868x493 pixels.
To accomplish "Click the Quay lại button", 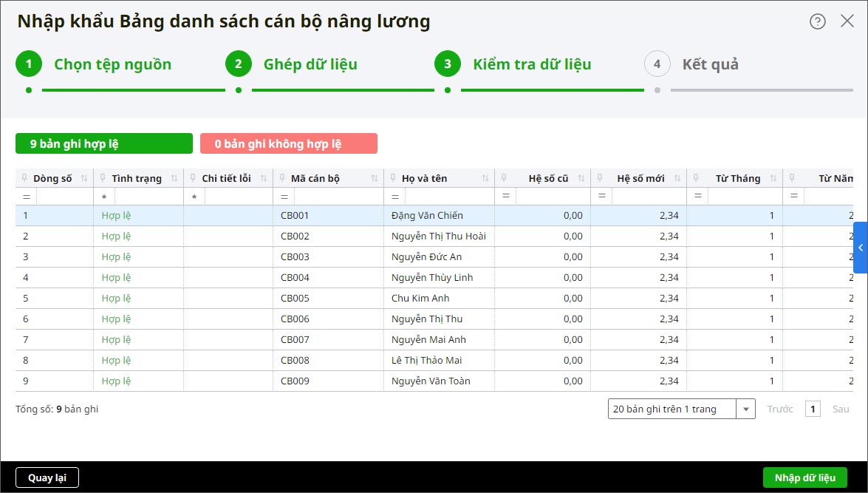I will (x=47, y=477).
